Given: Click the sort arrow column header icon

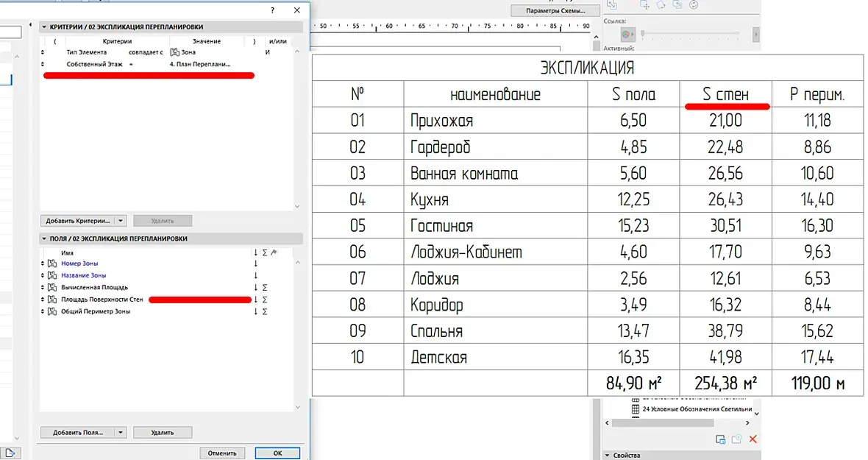Looking at the screenshot, I should tap(256, 252).
